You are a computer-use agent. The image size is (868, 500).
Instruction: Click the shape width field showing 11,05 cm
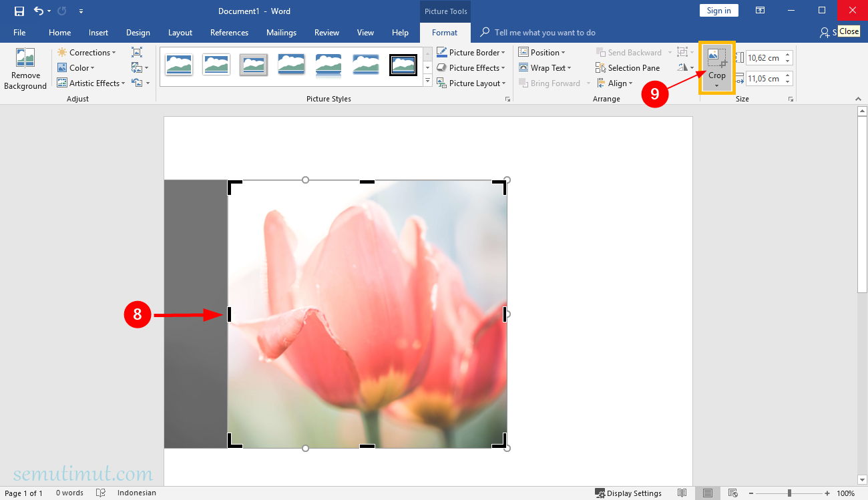point(764,79)
